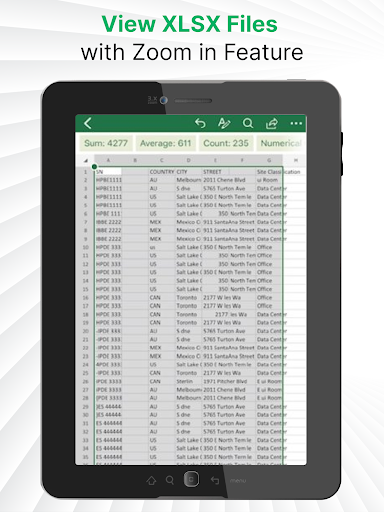Select 2011 Chene Blvd cell in row 2
Viewport: 384px width, 512px height.
click(224, 180)
